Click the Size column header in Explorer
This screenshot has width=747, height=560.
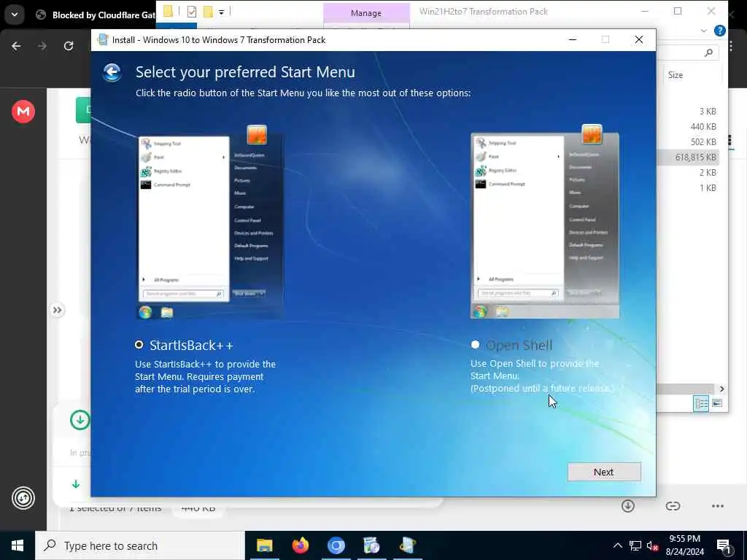[x=676, y=75]
